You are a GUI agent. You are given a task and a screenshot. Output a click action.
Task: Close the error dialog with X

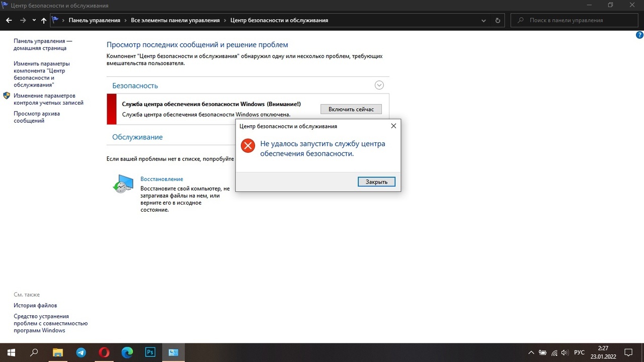[x=393, y=126]
